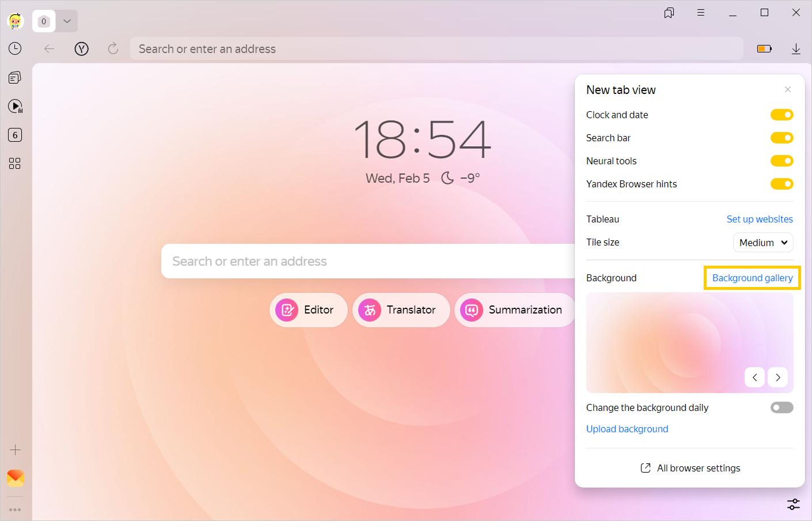Open the Translator neural tool
Image resolution: width=812 pixels, height=521 pixels.
tap(401, 310)
